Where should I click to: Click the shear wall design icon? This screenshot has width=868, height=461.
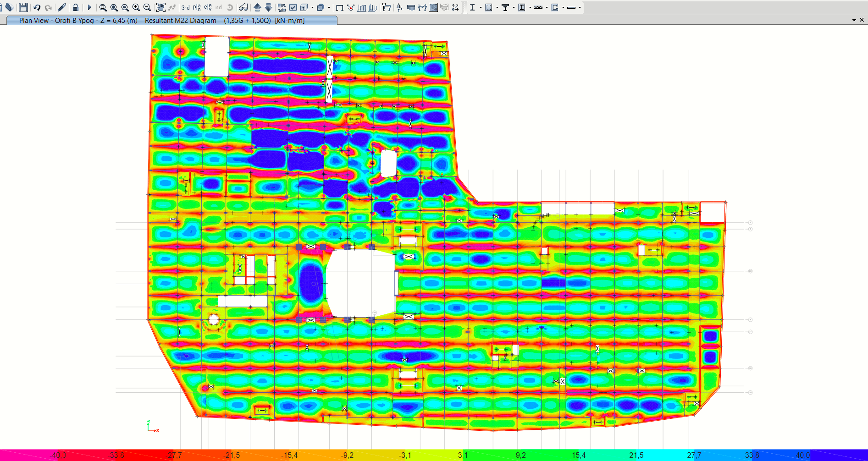[555, 7]
